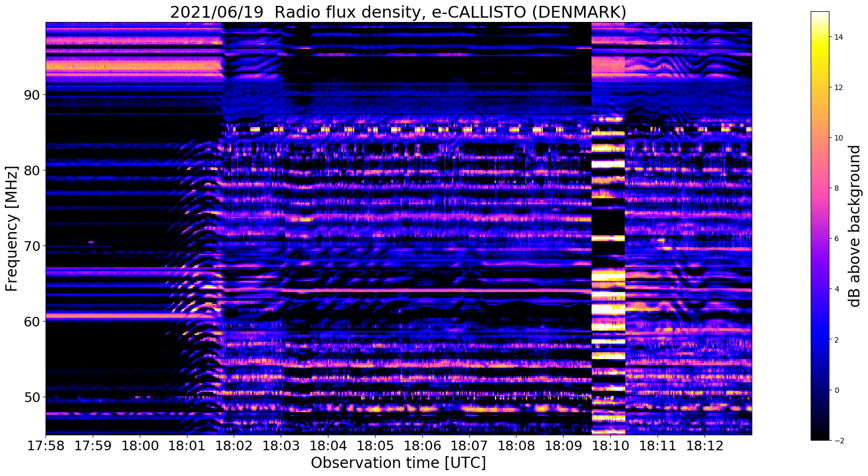Click the 80 MHz frequency tick label

[x=33, y=170]
